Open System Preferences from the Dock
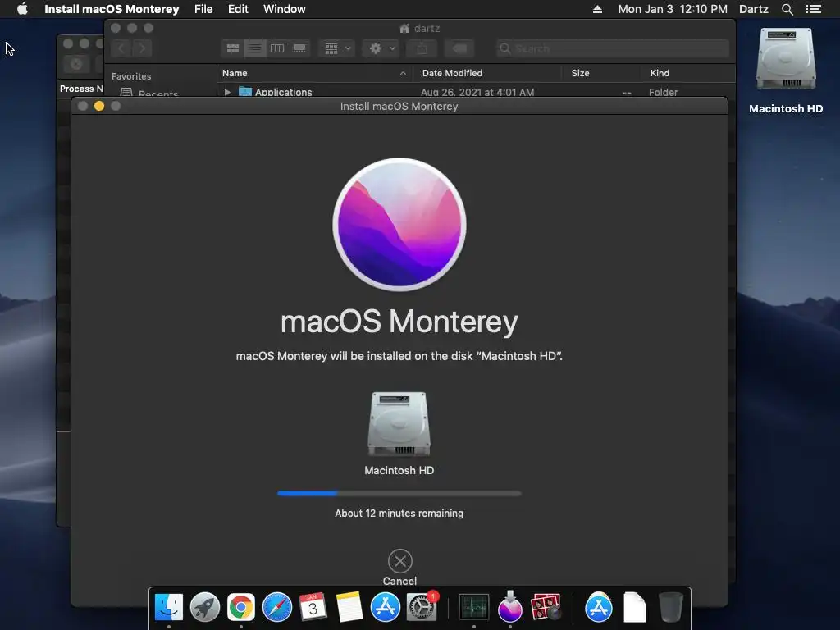 pos(422,608)
